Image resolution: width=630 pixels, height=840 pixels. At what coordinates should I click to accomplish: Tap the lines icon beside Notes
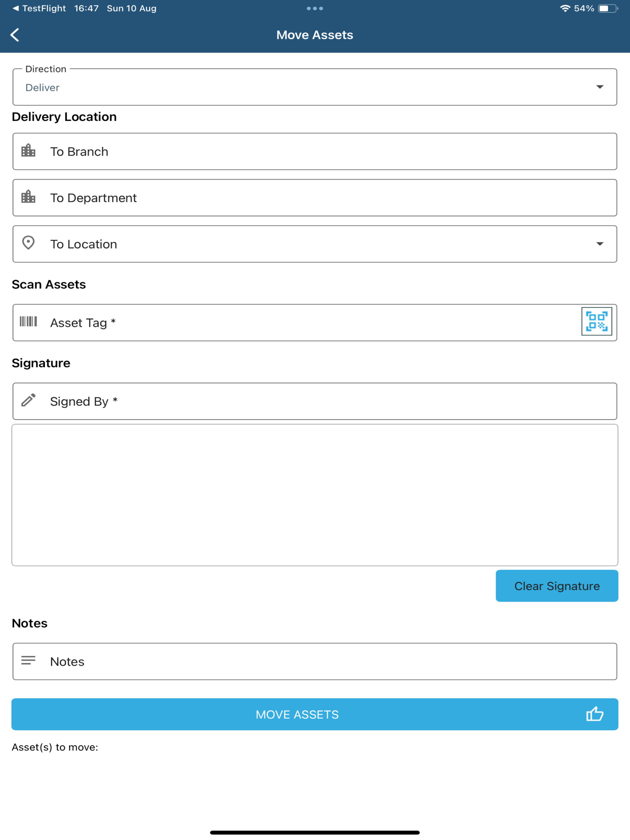tap(28, 660)
